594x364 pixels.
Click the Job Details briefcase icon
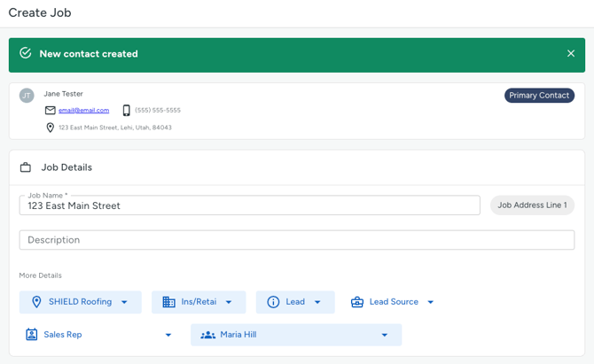[x=26, y=167]
